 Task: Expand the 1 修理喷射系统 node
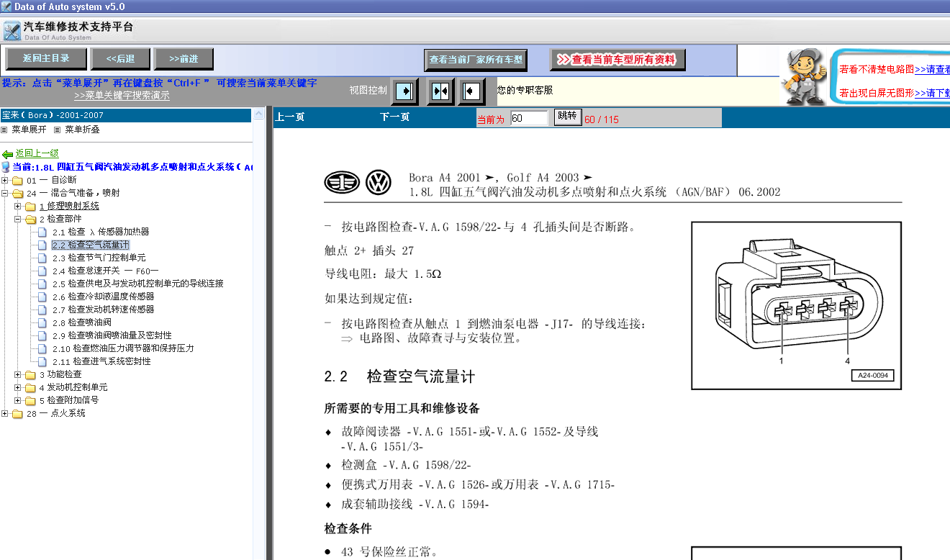(18, 206)
